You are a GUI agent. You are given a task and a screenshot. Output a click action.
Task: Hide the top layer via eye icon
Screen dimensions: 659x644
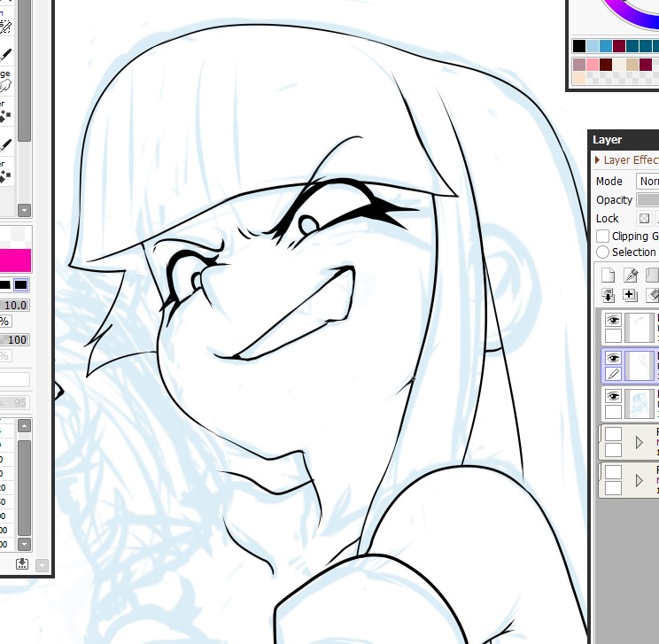pyautogui.click(x=613, y=321)
